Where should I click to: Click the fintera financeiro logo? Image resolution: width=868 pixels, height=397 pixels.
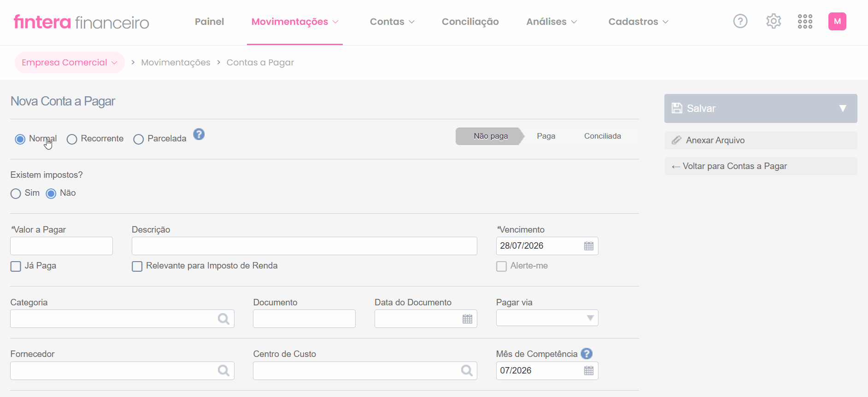(82, 22)
